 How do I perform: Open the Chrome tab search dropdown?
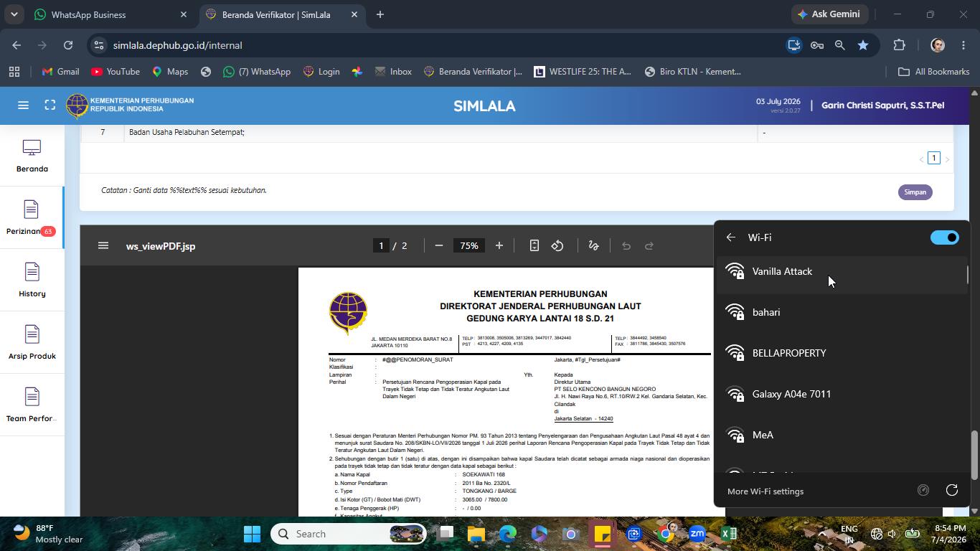pyautogui.click(x=14, y=14)
